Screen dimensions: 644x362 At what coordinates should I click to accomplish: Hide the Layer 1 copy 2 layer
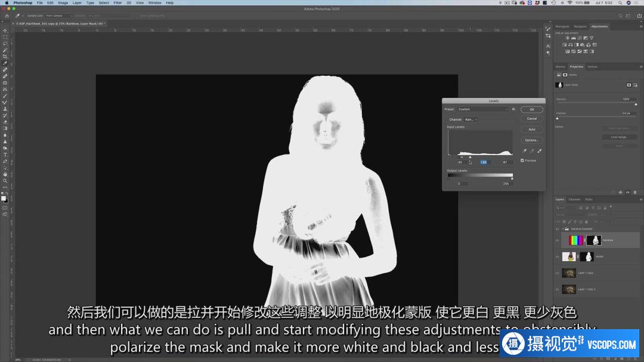(558, 289)
